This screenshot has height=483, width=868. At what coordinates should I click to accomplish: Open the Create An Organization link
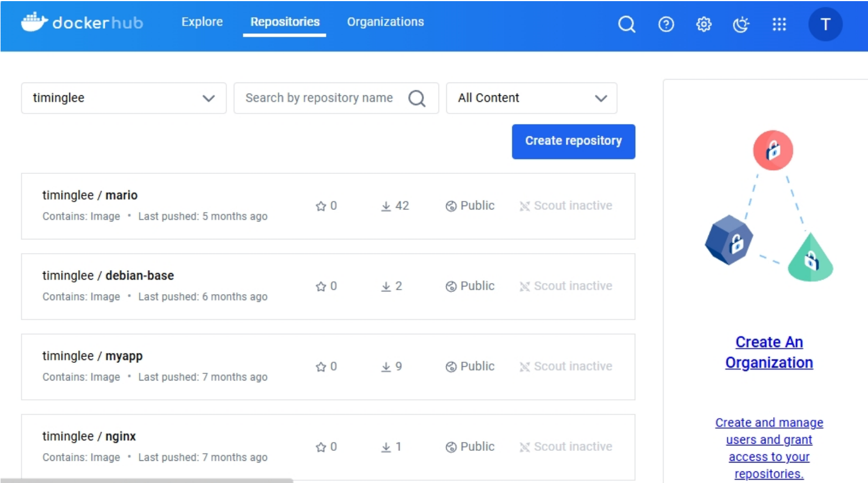(769, 352)
